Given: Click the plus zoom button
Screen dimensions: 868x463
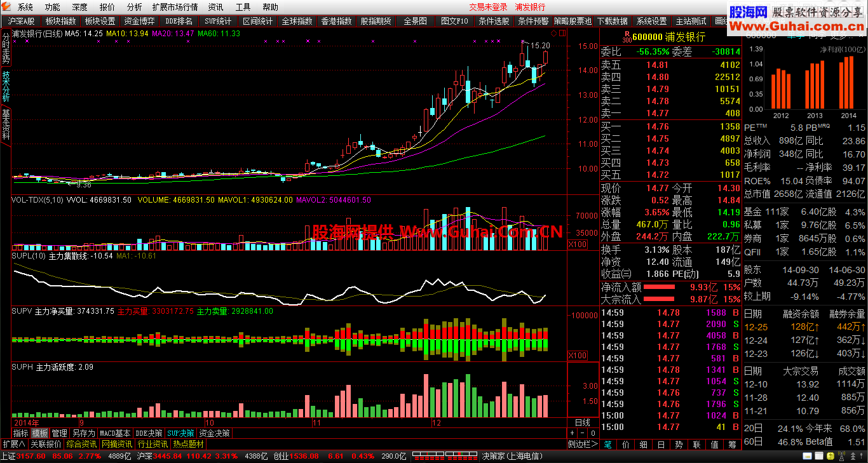Looking at the screenshot, I should click(571, 433).
